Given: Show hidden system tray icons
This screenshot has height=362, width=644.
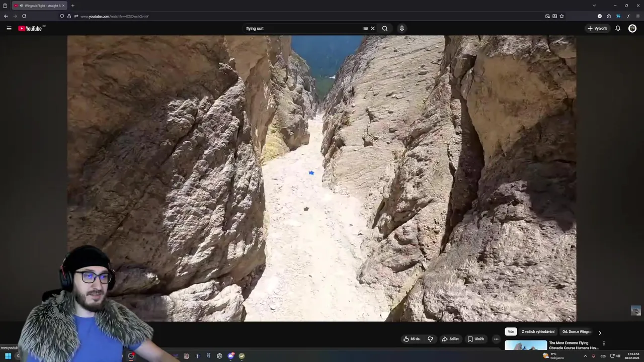Looking at the screenshot, I should (585, 356).
